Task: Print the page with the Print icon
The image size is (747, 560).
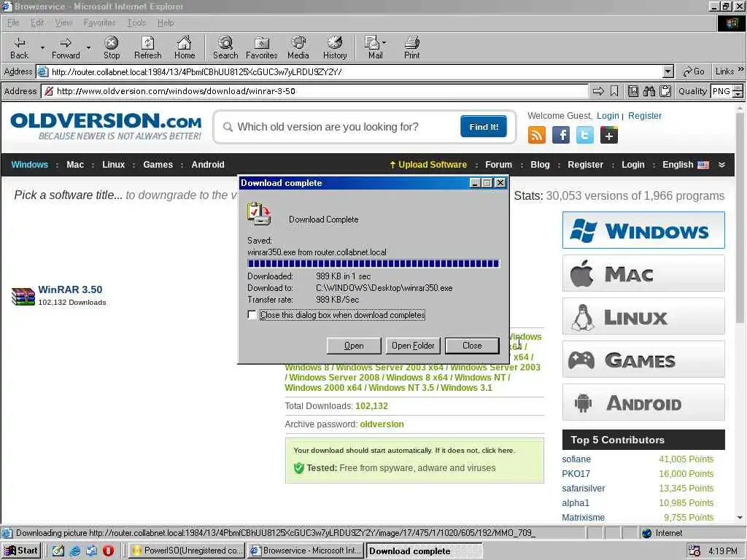Action: coord(411,47)
